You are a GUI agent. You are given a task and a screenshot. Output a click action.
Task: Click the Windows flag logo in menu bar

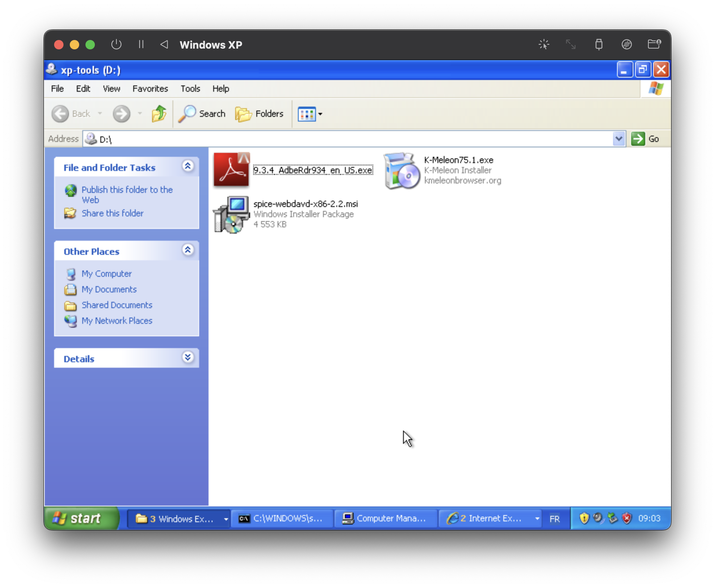(x=656, y=89)
